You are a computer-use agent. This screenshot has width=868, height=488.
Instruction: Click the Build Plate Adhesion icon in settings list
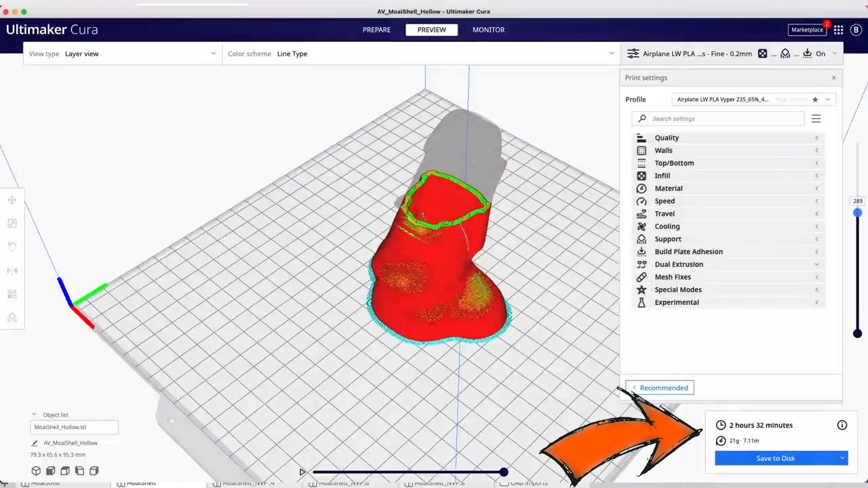641,251
